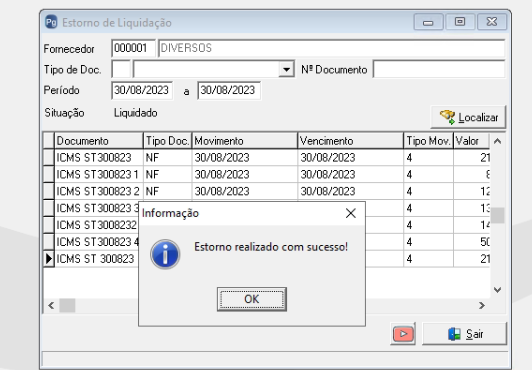This screenshot has width=532, height=370.
Task: Click the horizontal scroll right arrow
Action: click(x=482, y=306)
